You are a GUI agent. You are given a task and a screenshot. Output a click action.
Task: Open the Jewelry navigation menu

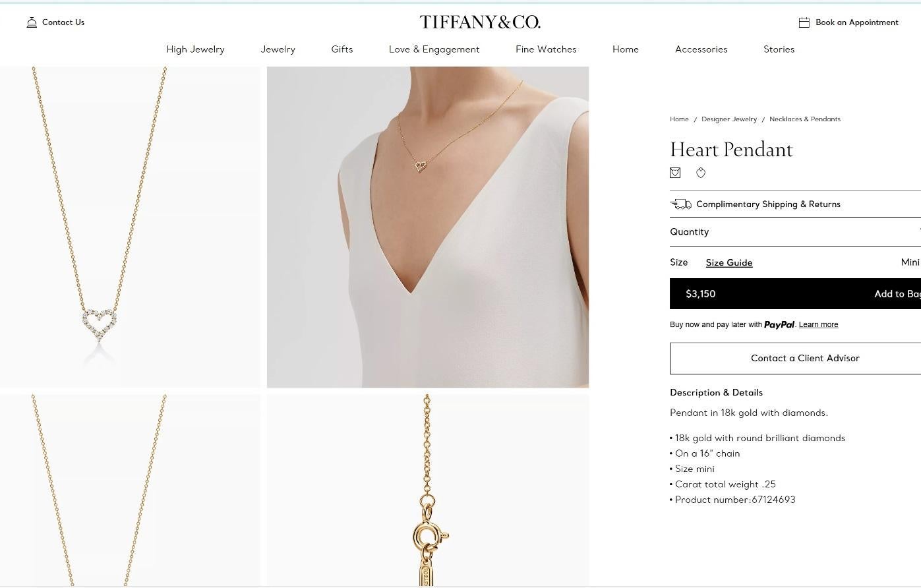coord(278,49)
